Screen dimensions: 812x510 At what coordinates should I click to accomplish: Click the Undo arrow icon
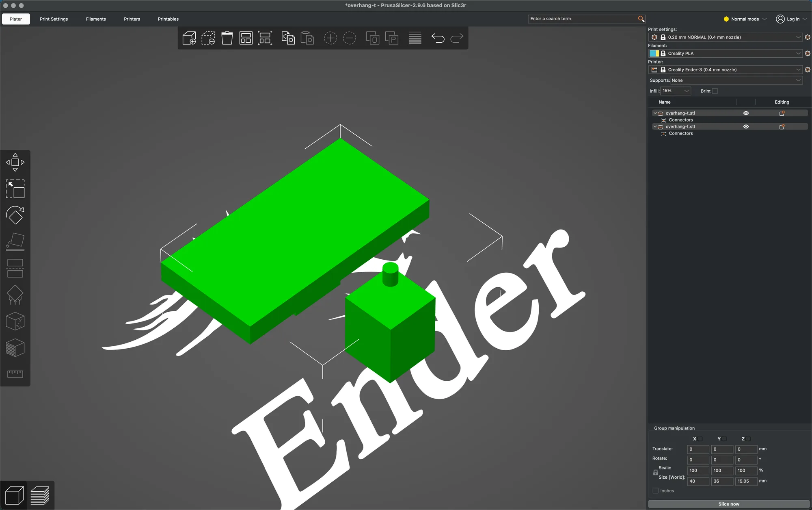tap(438, 38)
